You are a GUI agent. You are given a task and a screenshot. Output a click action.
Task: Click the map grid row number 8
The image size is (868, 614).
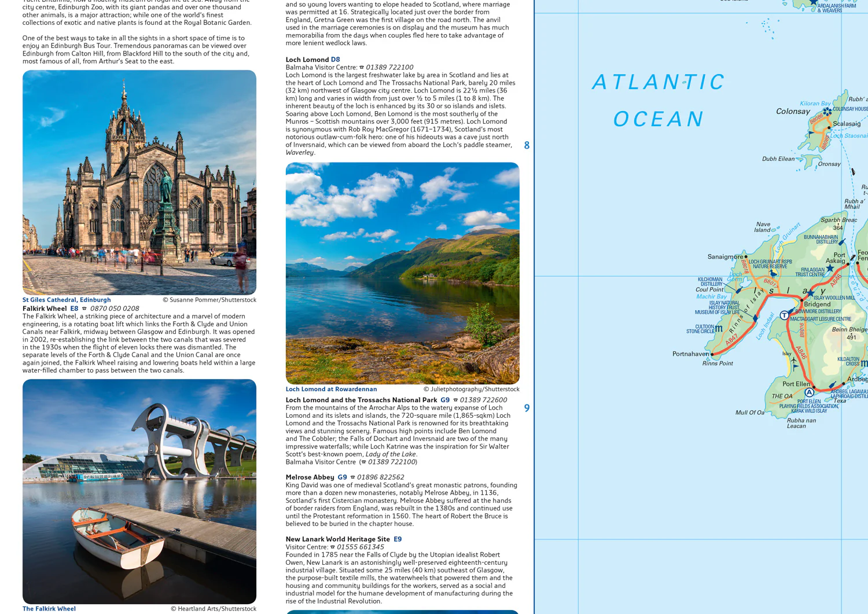point(527,145)
